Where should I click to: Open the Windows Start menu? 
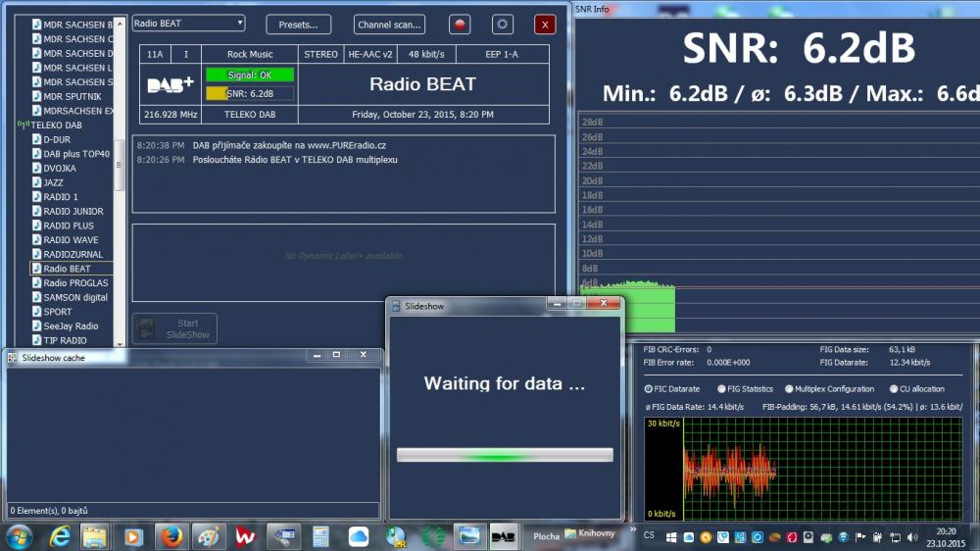pyautogui.click(x=20, y=536)
